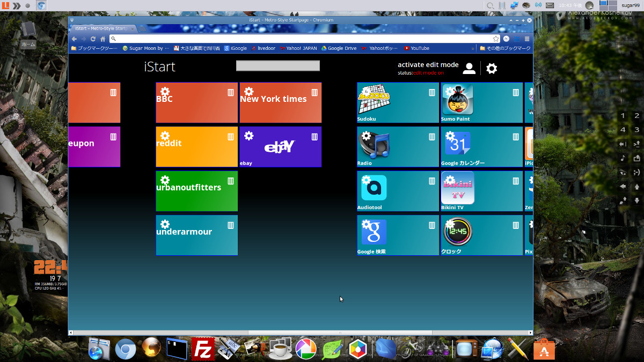Delete the underarmour tile using trash icon
This screenshot has width=644, height=362.
231,225
